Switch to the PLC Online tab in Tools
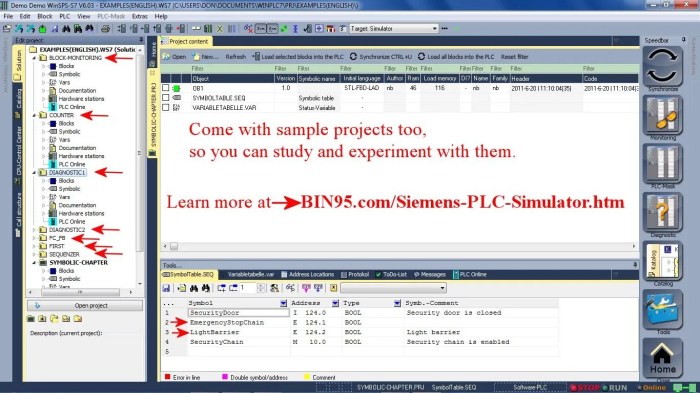The width and height of the screenshot is (700, 393). pyautogui.click(x=470, y=274)
